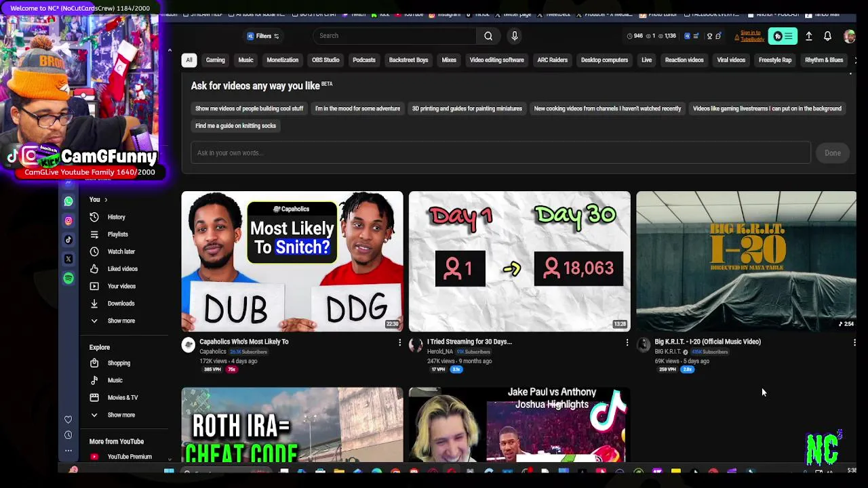Select the Podcasts chip
Viewport: 868px width, 488px height.
[x=364, y=60]
